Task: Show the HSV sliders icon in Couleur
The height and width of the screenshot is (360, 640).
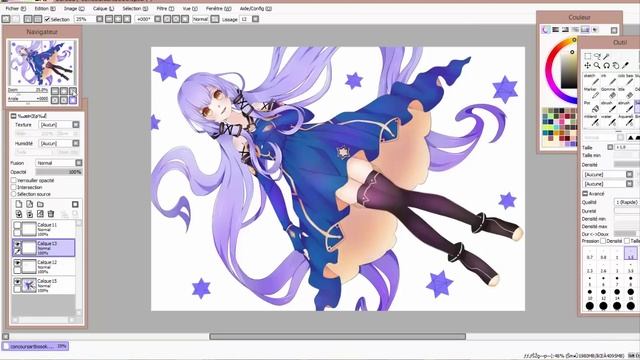Action: [565, 29]
